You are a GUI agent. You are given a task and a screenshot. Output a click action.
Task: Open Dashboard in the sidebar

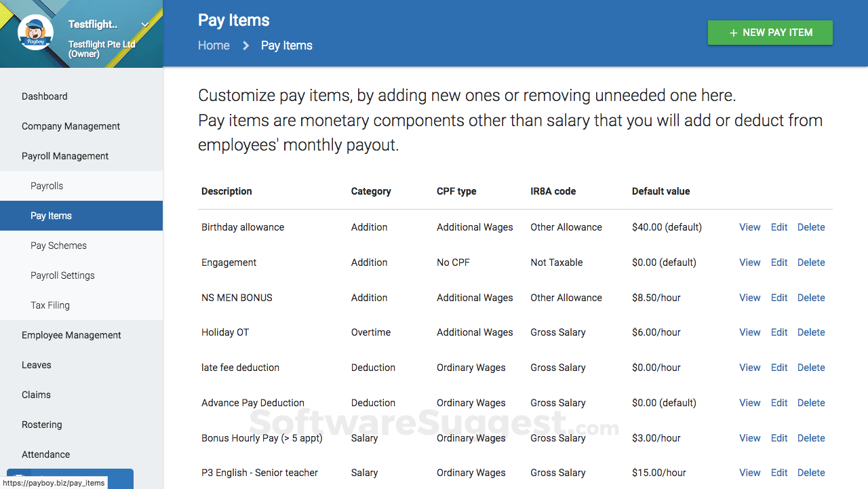[x=45, y=96]
